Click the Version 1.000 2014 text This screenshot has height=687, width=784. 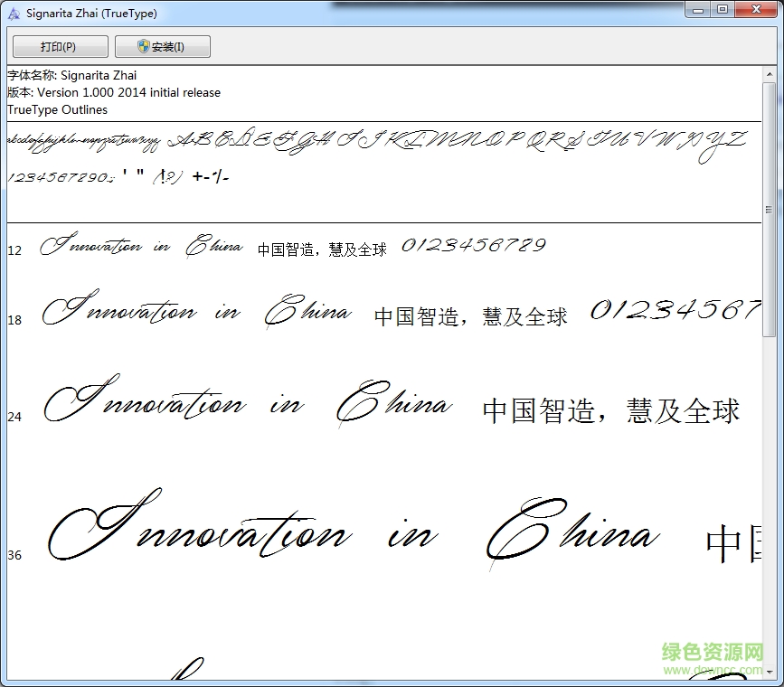(x=113, y=92)
